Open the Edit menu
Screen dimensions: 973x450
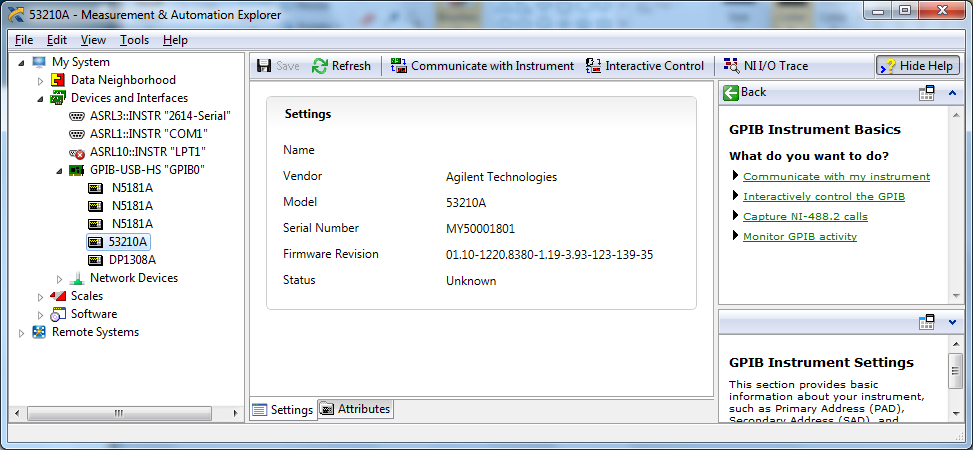56,40
